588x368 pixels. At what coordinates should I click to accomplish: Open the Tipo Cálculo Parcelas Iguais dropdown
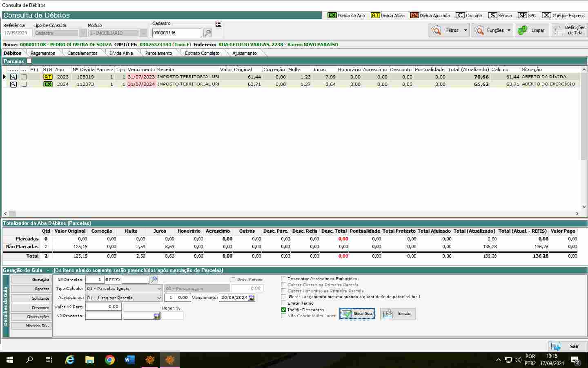pyautogui.click(x=159, y=288)
